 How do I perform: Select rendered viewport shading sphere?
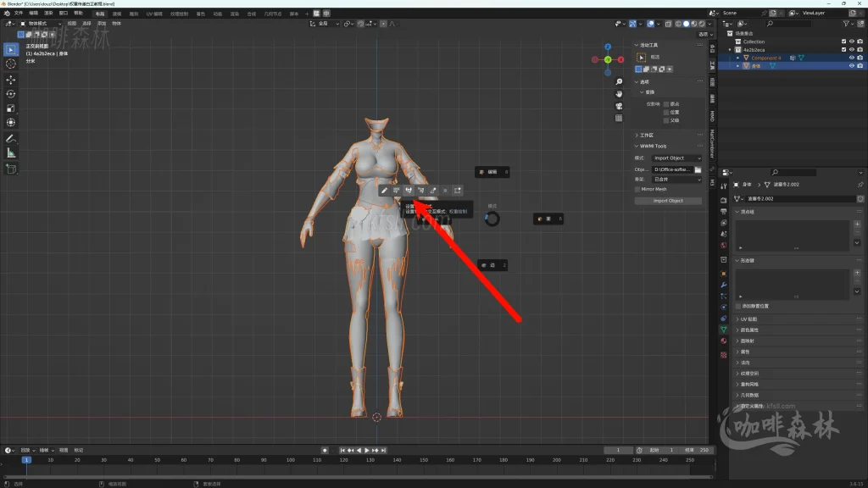(702, 24)
